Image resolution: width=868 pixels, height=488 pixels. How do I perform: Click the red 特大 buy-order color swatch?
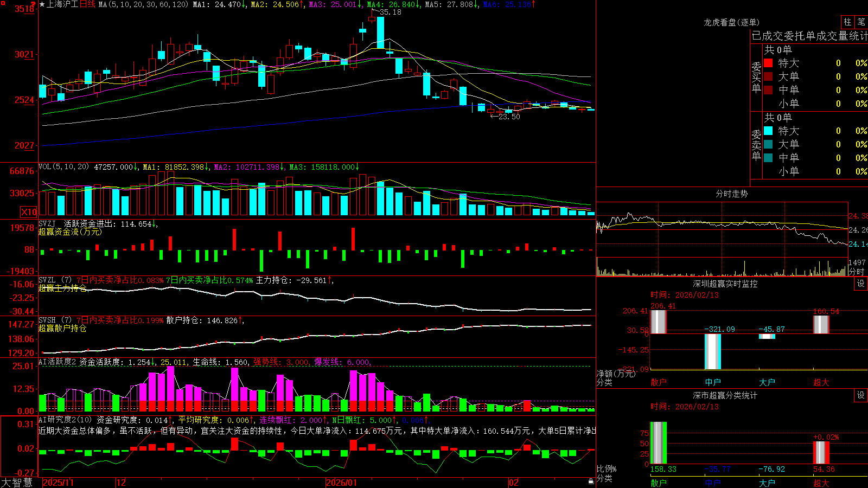point(768,63)
